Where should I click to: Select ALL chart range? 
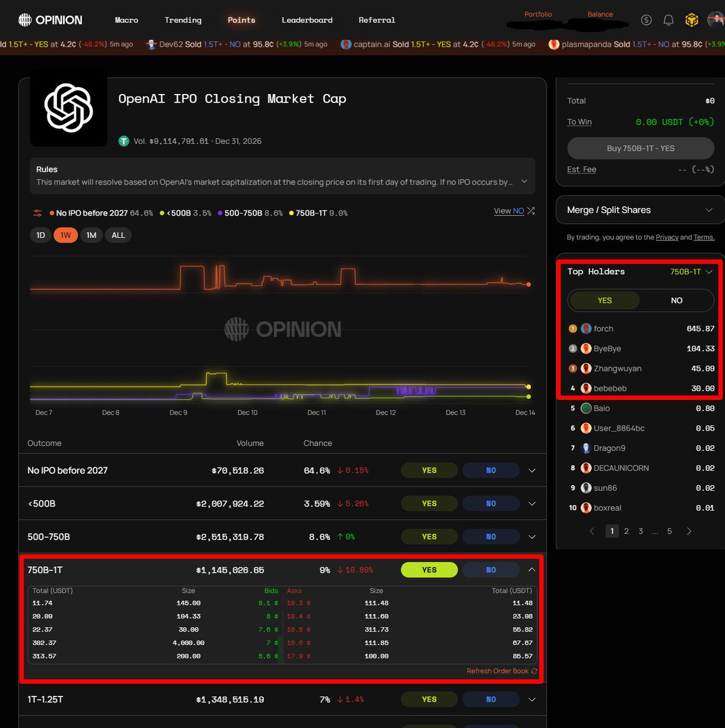(118, 235)
